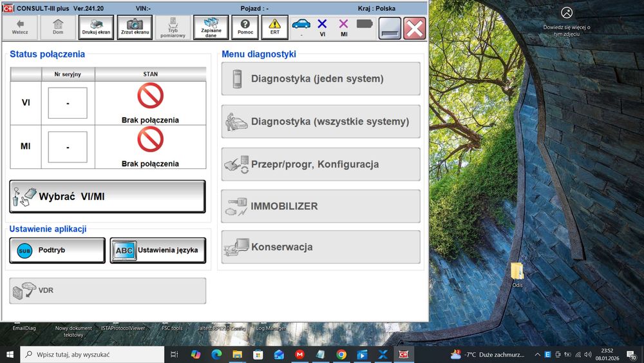The width and height of the screenshot is (644, 363).
Task: Click the Nr seryjny column header
Action: point(68,74)
